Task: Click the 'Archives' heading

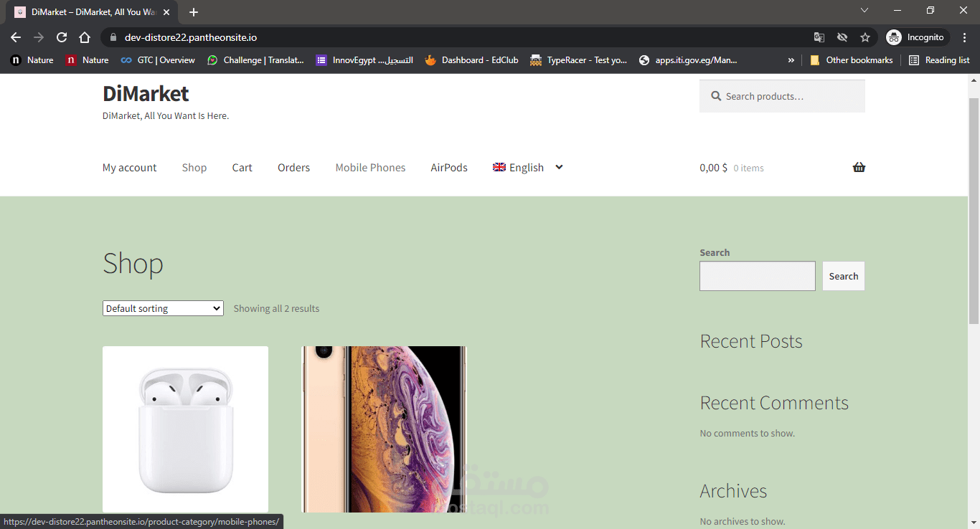Action: click(x=733, y=491)
